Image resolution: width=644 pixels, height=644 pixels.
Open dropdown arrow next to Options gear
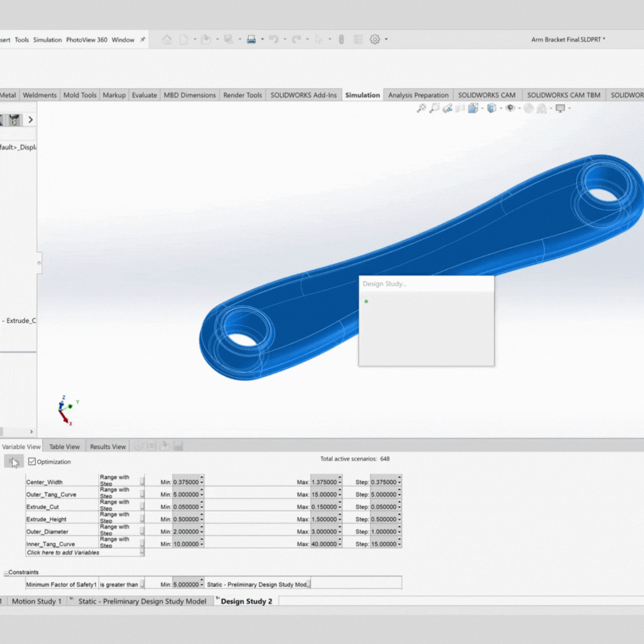[x=386, y=39]
